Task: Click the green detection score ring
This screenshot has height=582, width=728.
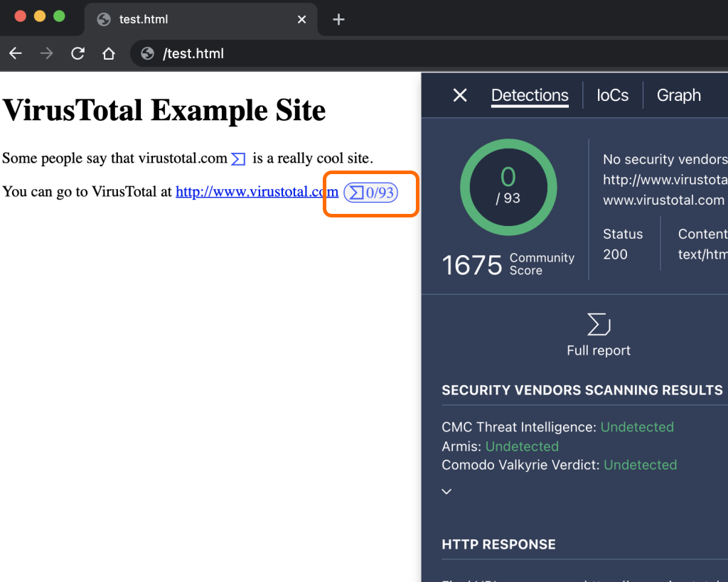Action: coord(508,186)
